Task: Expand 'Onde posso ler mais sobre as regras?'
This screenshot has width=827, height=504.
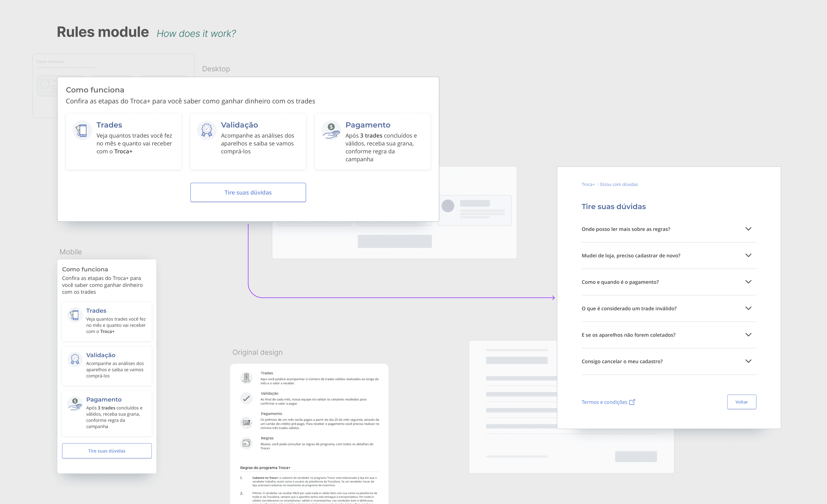Action: point(748,229)
